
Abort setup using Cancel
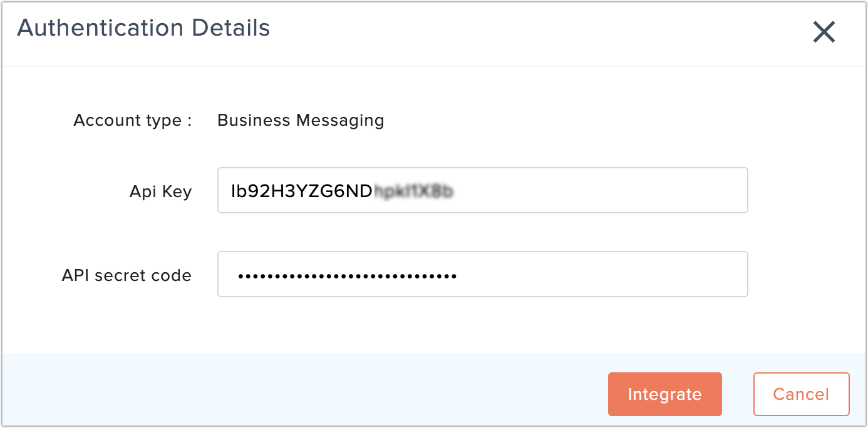point(801,394)
